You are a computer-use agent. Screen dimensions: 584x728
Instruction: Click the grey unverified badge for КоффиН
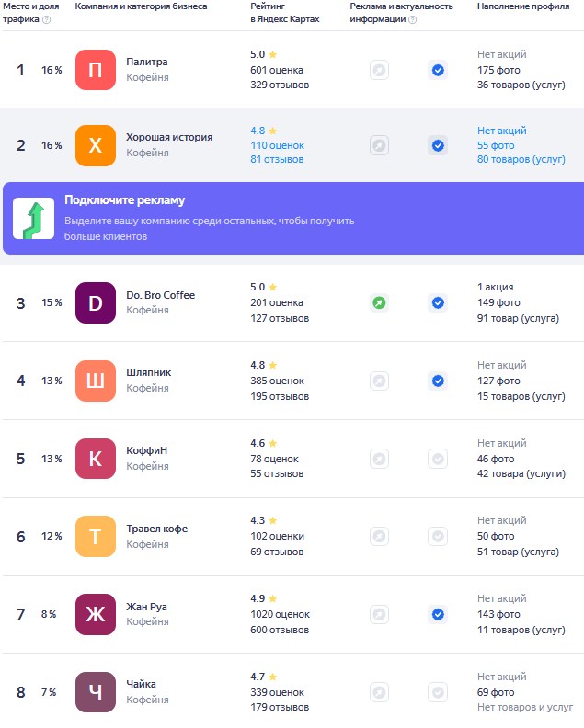click(x=438, y=459)
